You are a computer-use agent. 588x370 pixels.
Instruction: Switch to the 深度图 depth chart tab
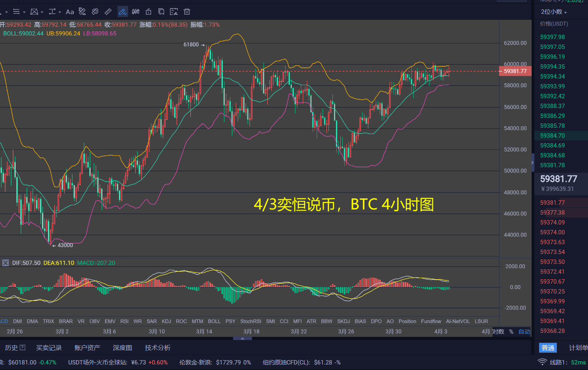pyautogui.click(x=122, y=348)
